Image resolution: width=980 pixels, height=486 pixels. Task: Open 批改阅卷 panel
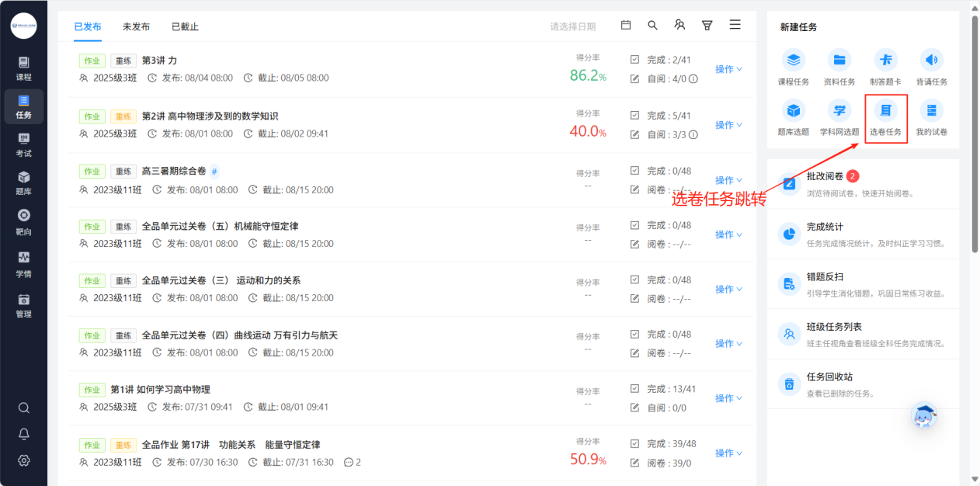point(863,184)
